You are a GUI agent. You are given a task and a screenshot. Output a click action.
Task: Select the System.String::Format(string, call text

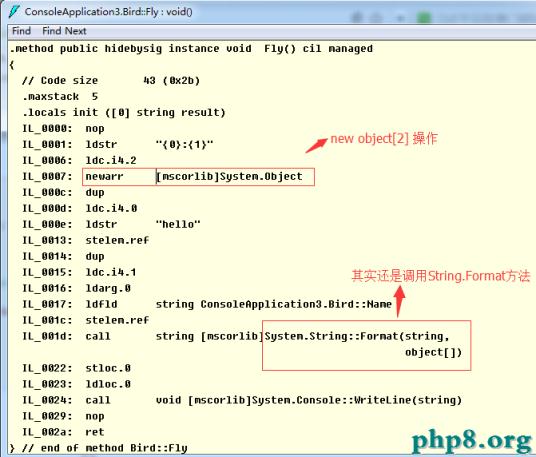click(357, 336)
